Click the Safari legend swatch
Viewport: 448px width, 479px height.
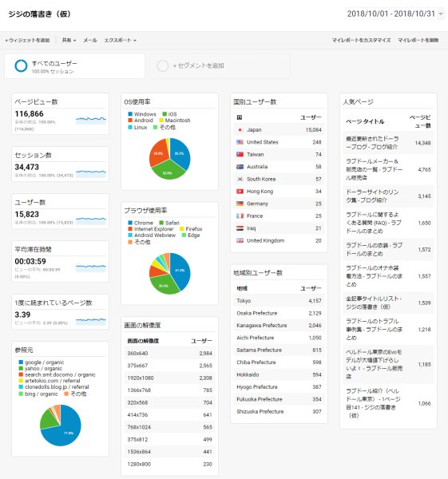click(x=161, y=223)
